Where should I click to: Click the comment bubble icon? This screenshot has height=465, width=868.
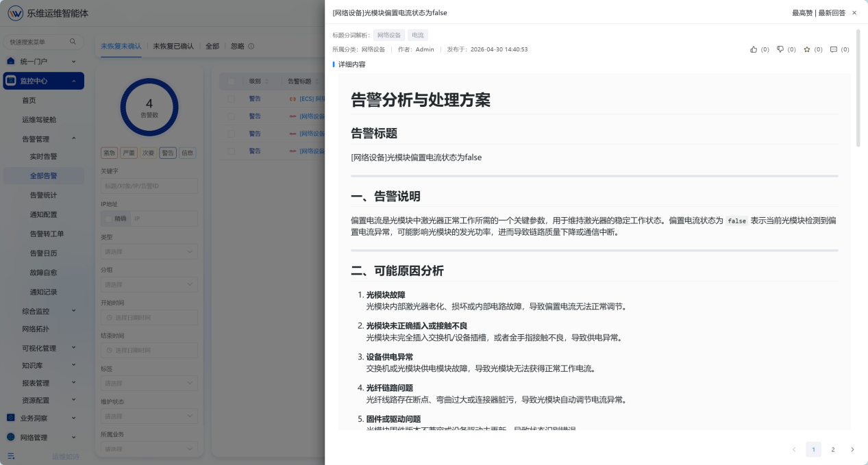833,49
